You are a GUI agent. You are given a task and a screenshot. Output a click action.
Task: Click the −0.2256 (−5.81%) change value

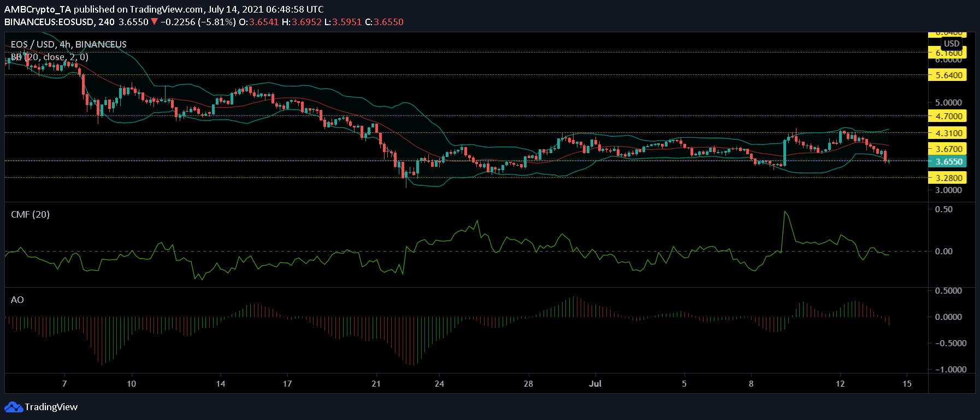(199, 22)
